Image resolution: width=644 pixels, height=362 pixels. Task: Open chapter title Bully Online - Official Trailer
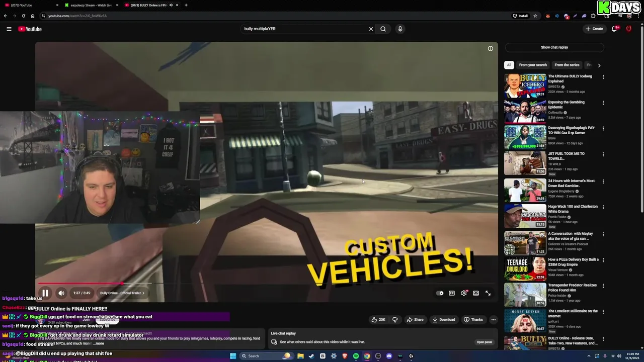coord(122,293)
